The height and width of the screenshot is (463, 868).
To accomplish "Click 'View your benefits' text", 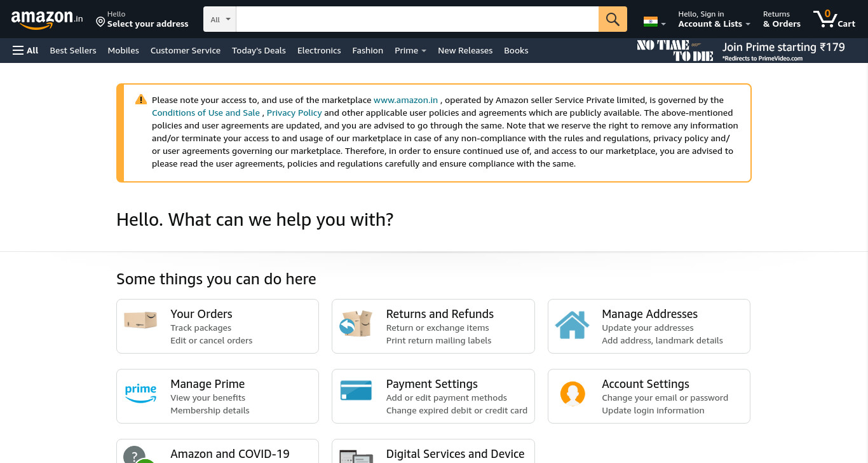I will pos(208,397).
